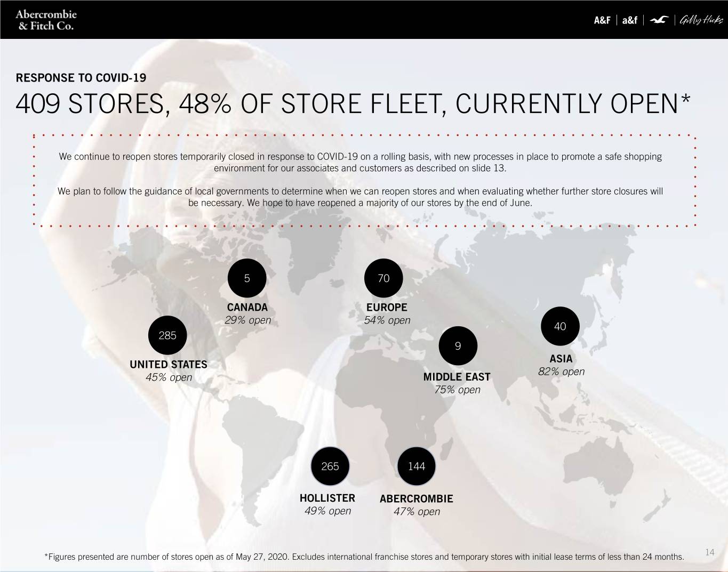Click the "75% open" text
The width and height of the screenshot is (728, 572).
(457, 390)
